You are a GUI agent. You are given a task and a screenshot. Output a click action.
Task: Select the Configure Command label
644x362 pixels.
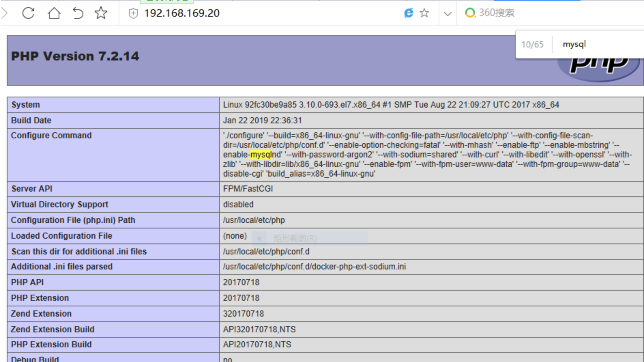click(51, 136)
